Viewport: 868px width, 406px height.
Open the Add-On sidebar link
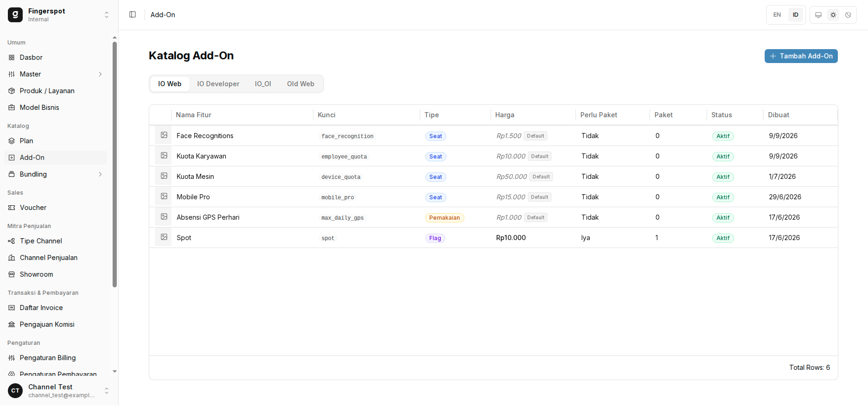pos(56,158)
